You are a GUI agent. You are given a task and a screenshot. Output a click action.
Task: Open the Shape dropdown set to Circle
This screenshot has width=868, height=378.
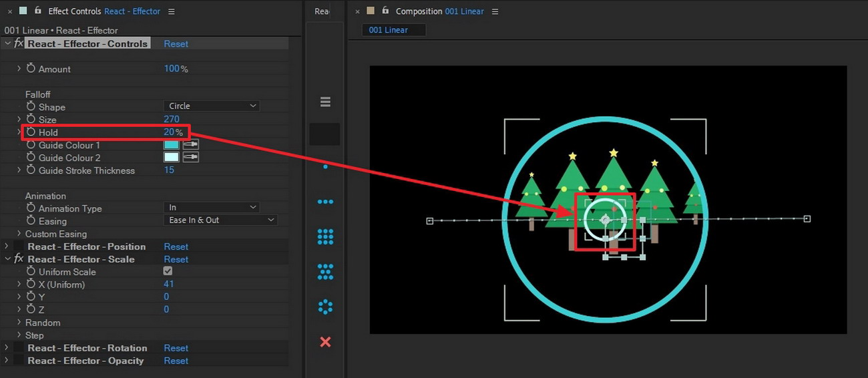coord(211,106)
